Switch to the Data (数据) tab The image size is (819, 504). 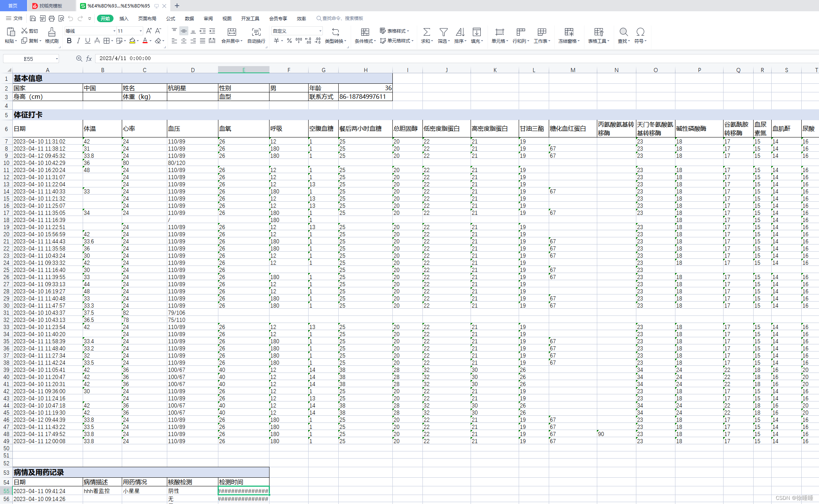click(x=189, y=18)
